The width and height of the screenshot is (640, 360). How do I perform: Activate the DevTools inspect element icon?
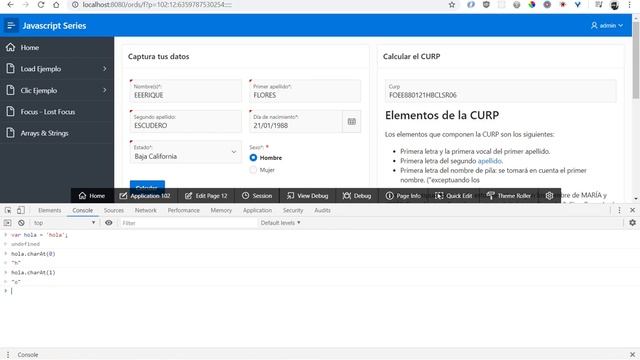pos(8,210)
